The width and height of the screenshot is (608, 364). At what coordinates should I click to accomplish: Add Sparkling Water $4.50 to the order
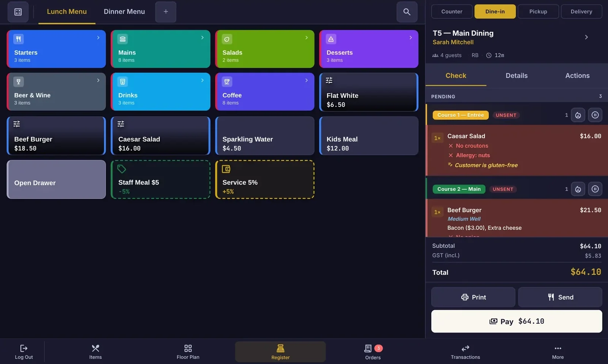[x=265, y=136]
